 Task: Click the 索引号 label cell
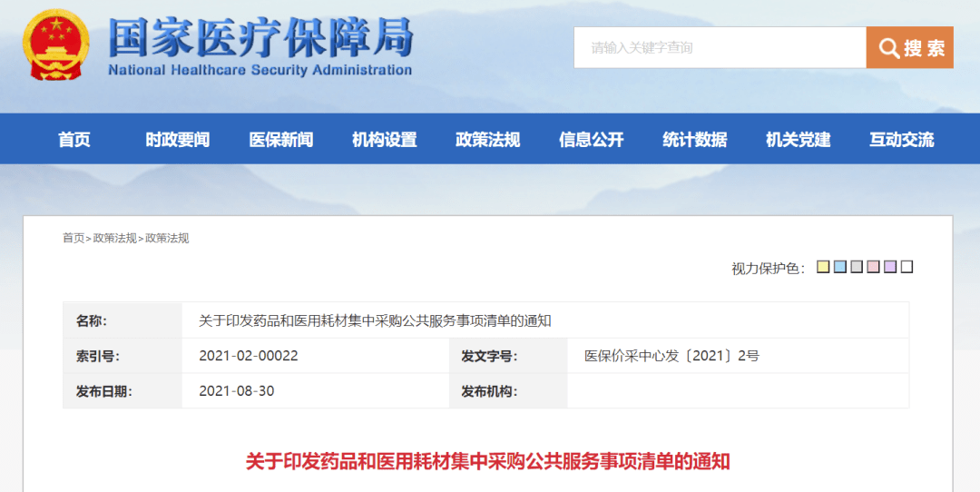(122, 356)
